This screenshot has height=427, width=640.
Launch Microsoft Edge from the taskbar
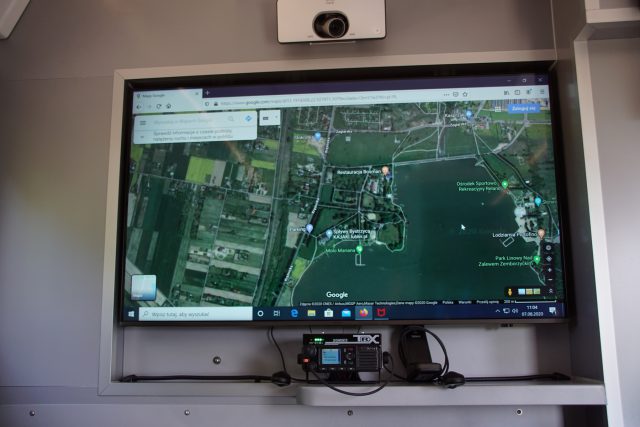tap(294, 313)
